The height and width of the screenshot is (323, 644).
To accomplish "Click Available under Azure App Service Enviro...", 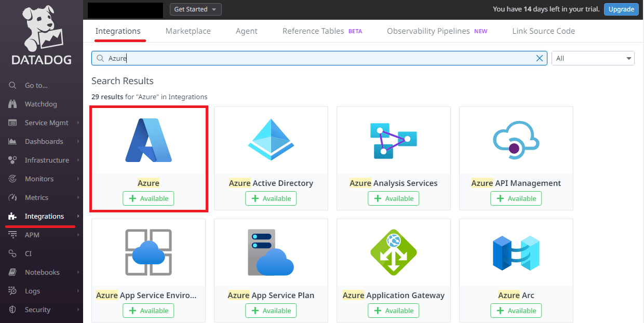I will [x=149, y=311].
